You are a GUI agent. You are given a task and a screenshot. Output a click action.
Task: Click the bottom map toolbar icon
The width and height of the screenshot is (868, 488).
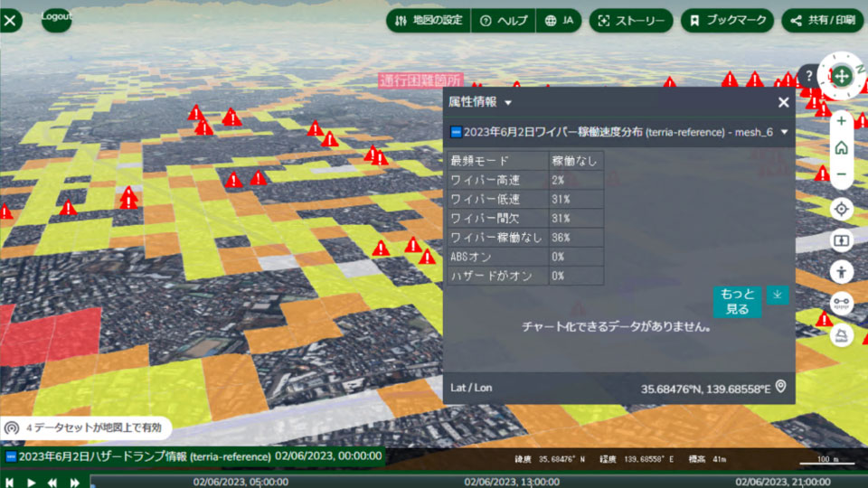click(842, 335)
